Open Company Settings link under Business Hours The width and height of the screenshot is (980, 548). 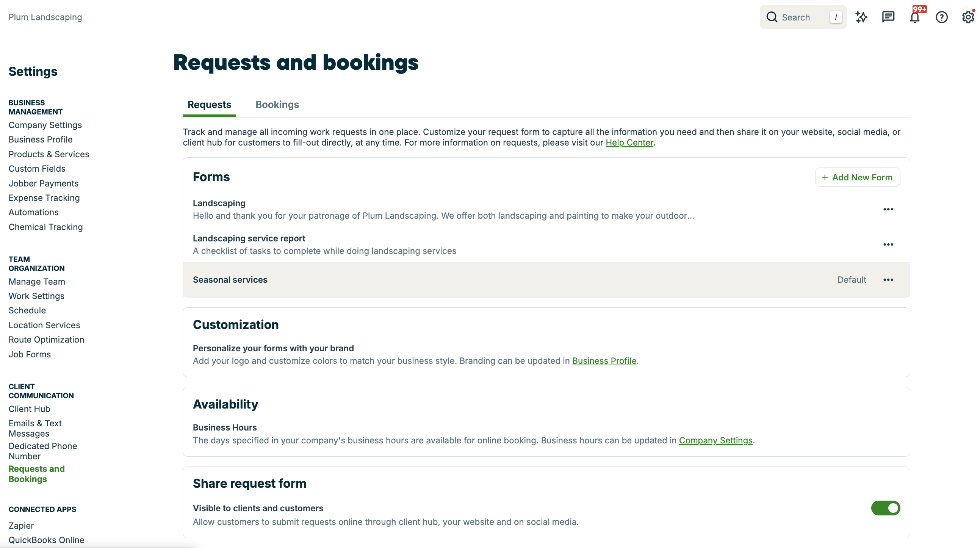pos(715,440)
